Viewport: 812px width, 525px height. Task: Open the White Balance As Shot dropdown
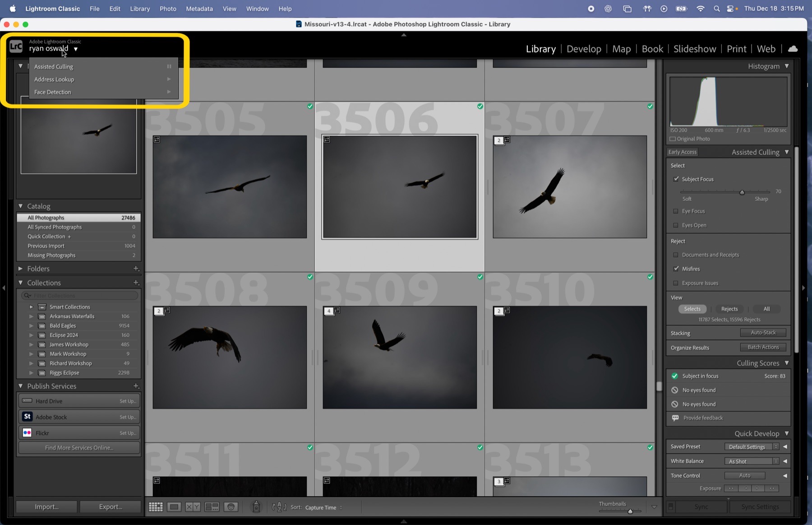(752, 461)
